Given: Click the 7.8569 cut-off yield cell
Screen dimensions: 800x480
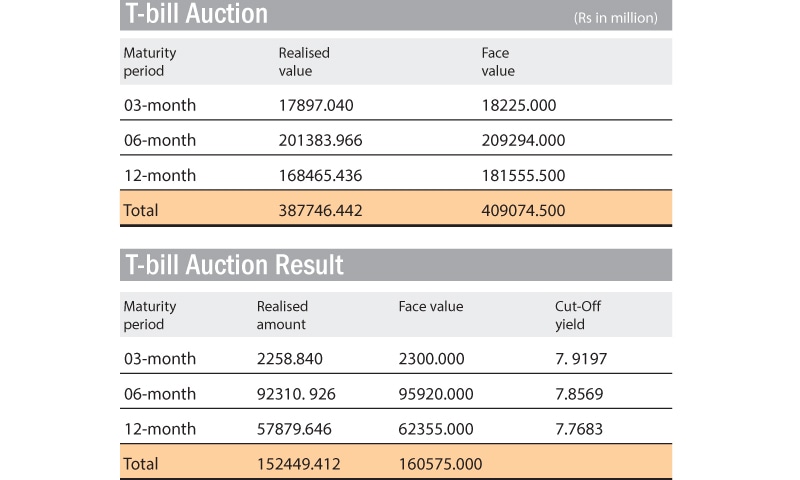Looking at the screenshot, I should tap(579, 394).
